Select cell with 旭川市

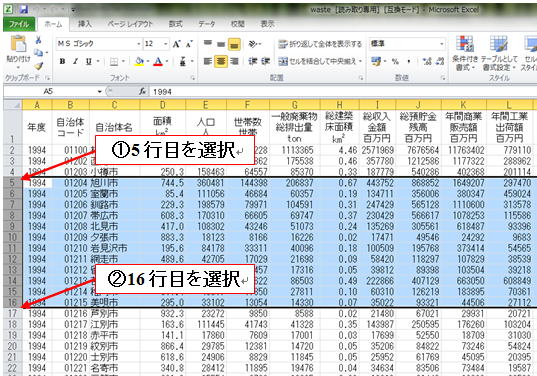coord(115,183)
